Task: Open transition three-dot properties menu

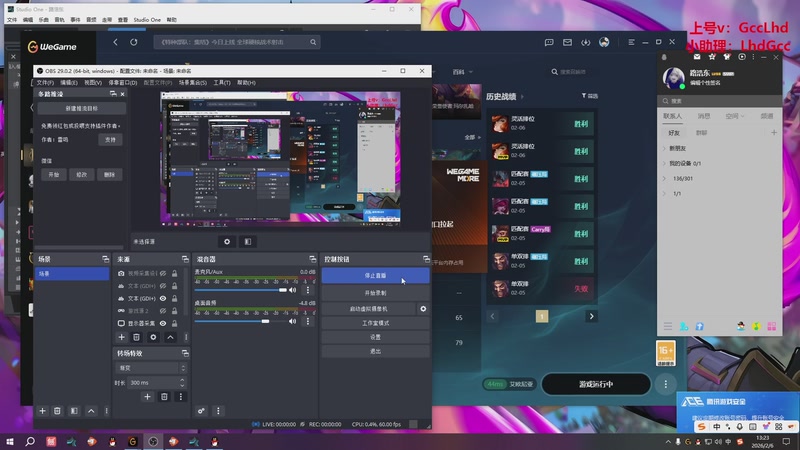Action: [x=181, y=396]
